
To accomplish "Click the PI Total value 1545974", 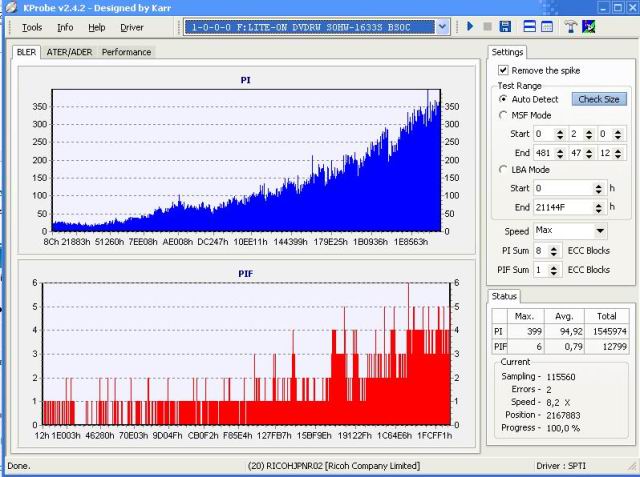I will point(609,331).
